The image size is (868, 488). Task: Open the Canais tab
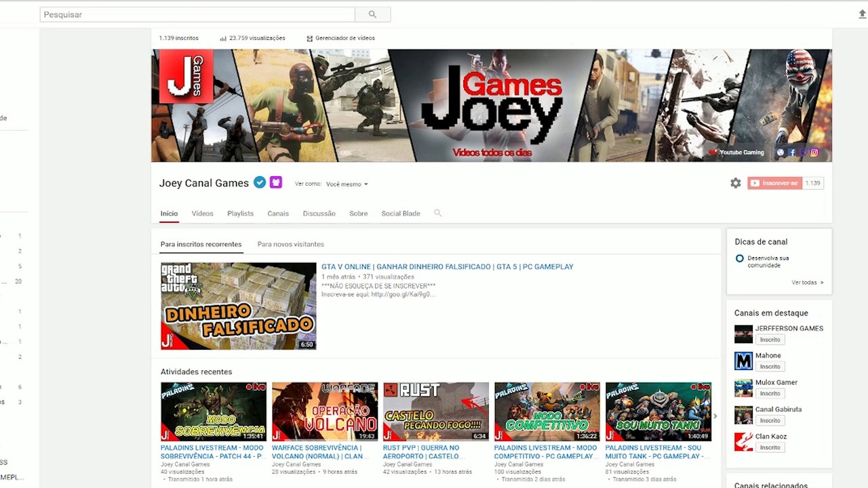278,213
